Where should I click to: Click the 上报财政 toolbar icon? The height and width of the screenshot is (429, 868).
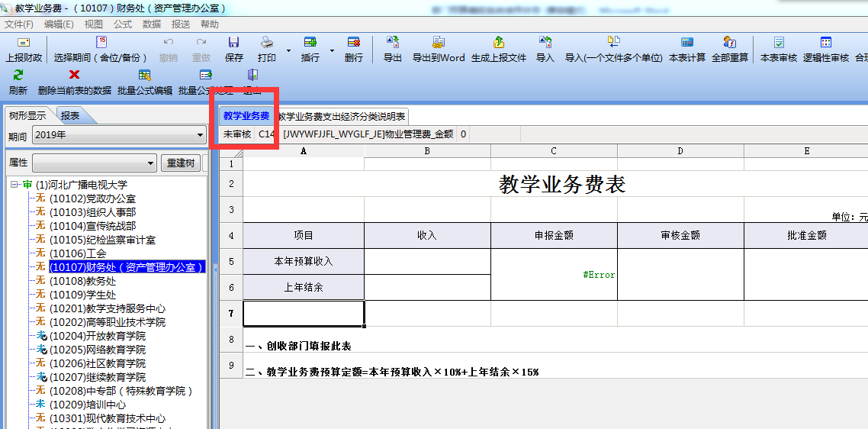[24, 43]
